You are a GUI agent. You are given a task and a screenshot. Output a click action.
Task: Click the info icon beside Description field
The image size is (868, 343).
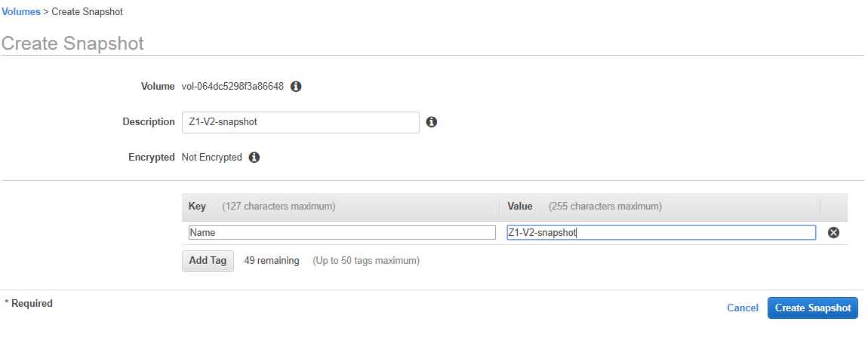click(432, 122)
